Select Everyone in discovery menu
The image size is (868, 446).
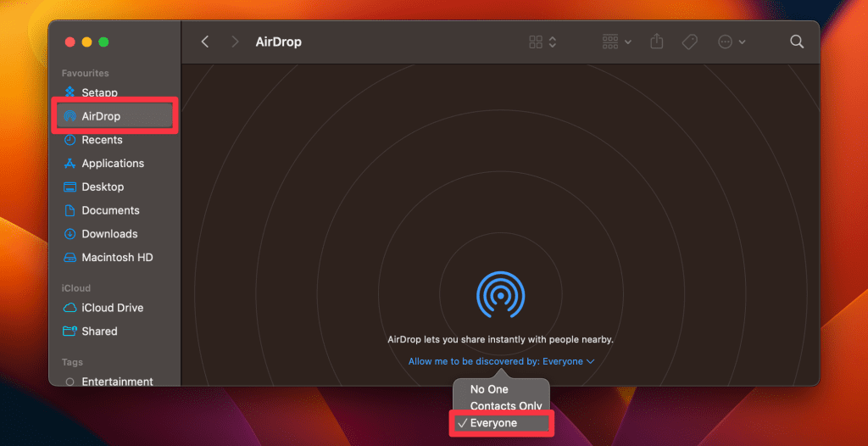(501, 423)
